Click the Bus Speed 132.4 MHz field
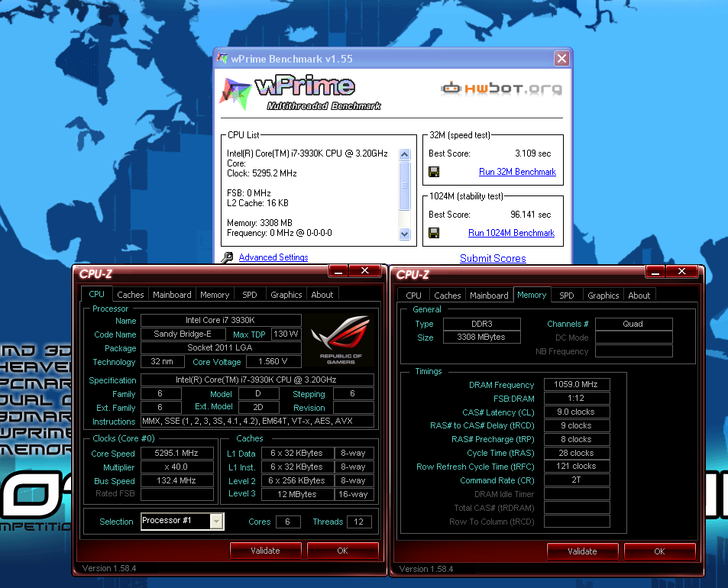 point(177,481)
